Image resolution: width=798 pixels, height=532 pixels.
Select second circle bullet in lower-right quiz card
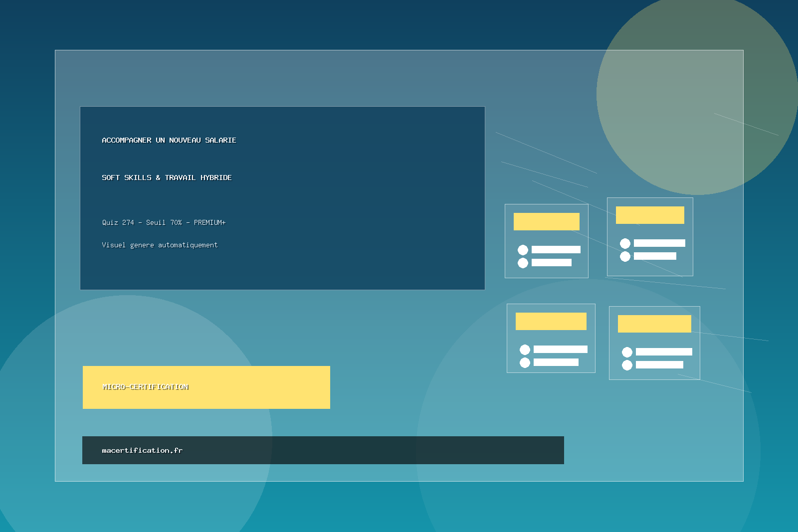pos(627,365)
